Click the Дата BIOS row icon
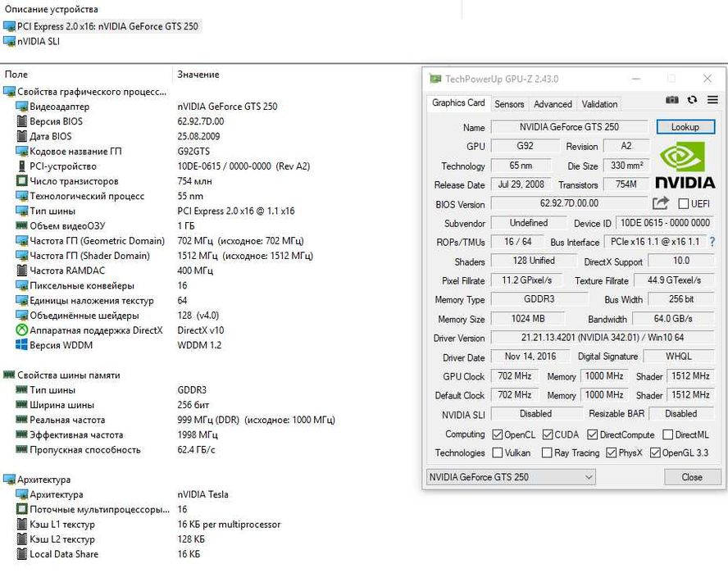 coord(21,136)
